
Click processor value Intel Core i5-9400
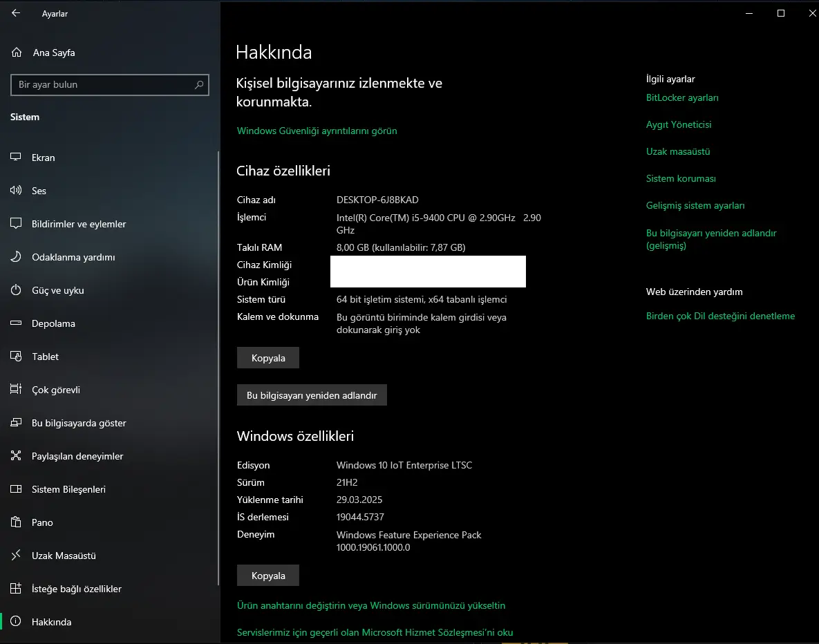[439, 224]
